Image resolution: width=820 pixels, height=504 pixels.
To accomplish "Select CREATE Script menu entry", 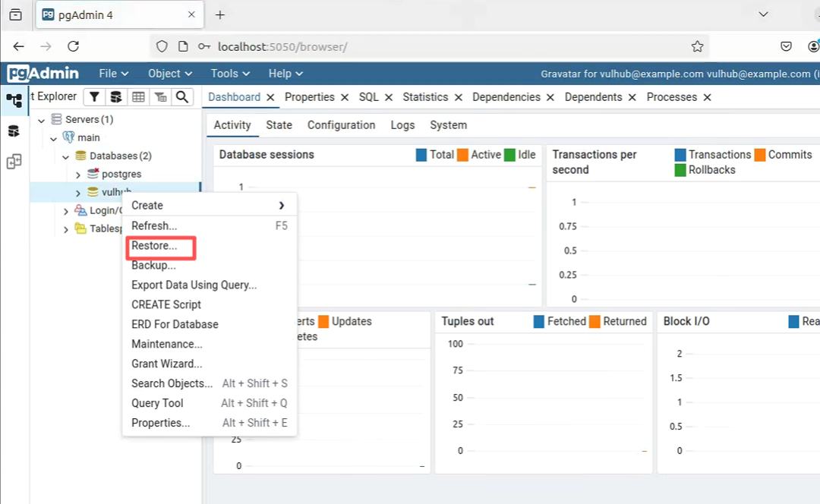I will 210,305.
